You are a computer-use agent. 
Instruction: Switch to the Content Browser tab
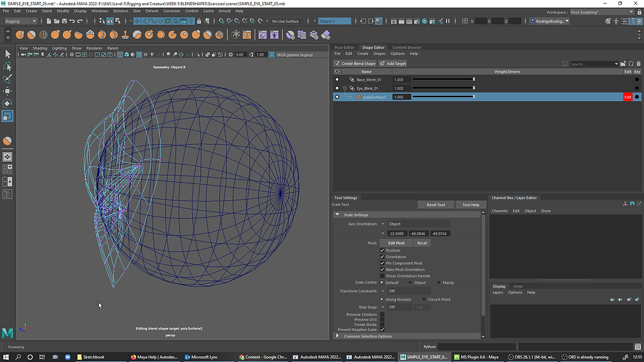(x=407, y=48)
